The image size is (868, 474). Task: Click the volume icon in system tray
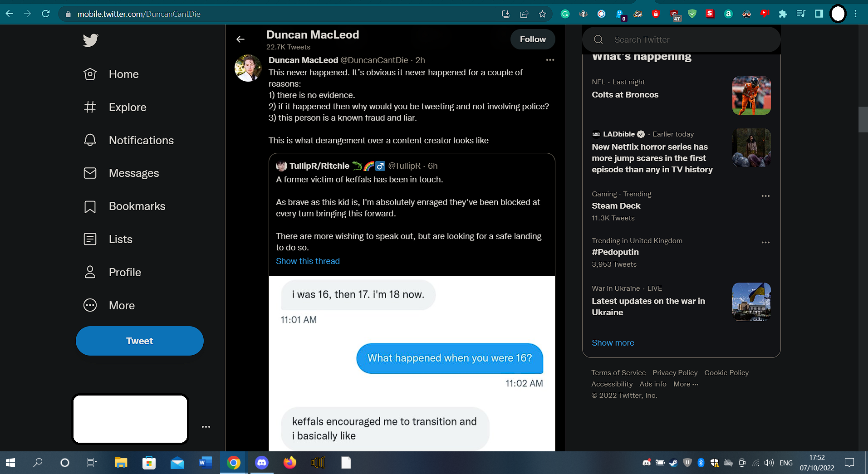(769, 463)
